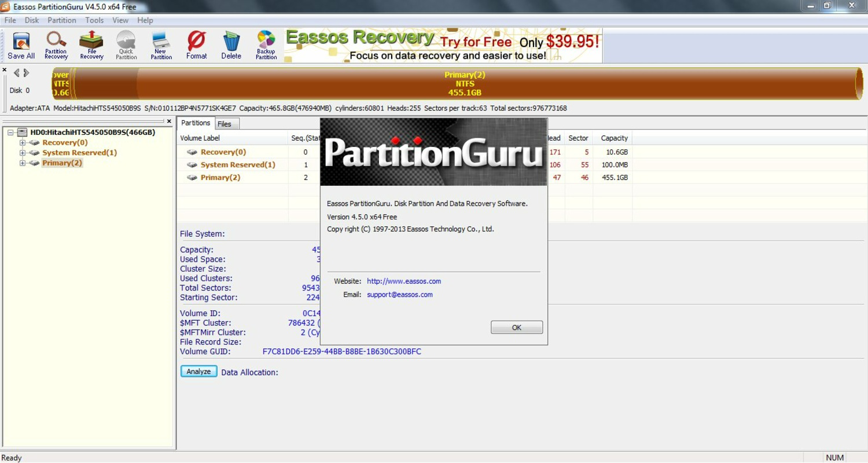The height and width of the screenshot is (463, 868).
Task: Click the Delete trash can icon
Action: [x=231, y=46]
